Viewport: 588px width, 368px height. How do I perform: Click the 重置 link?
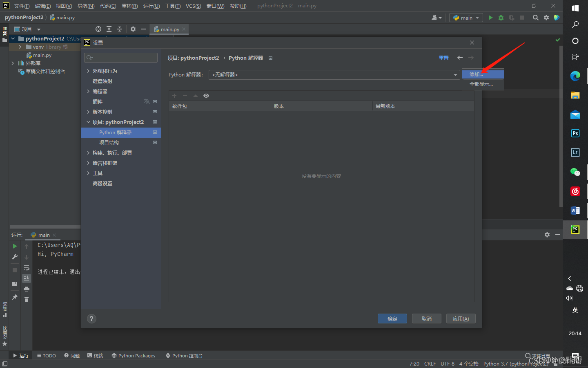[444, 58]
